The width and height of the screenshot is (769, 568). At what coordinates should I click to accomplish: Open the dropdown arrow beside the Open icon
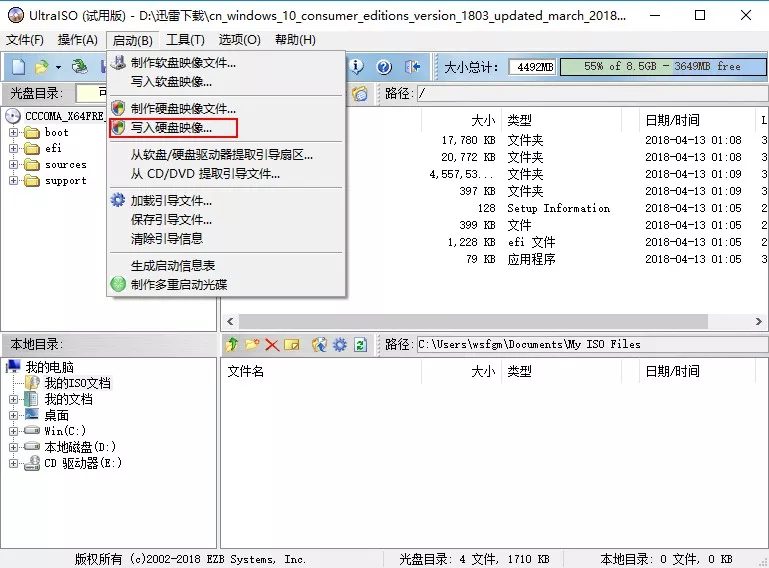pos(58,67)
